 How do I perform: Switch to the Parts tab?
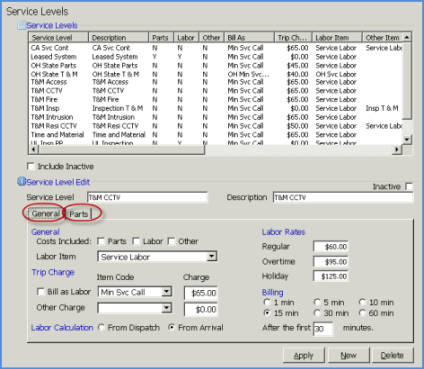(79, 214)
